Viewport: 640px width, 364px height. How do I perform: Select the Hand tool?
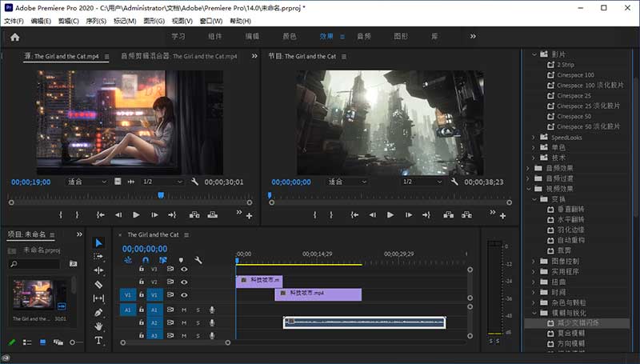98,326
